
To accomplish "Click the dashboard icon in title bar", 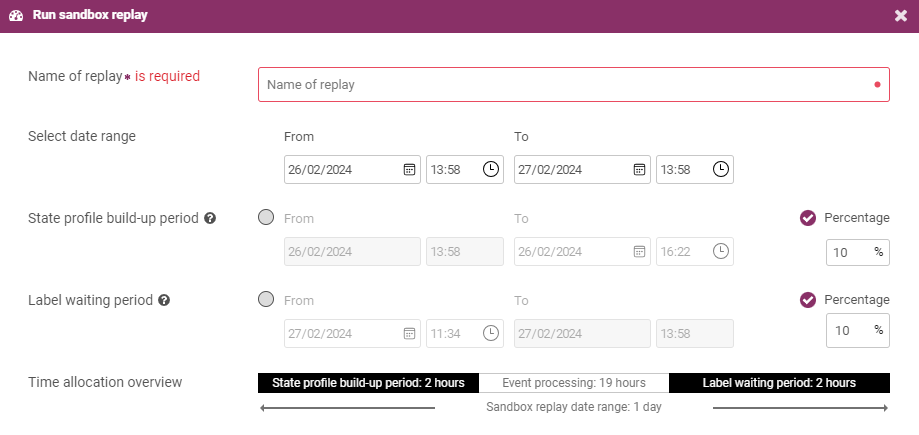I will coord(16,16).
